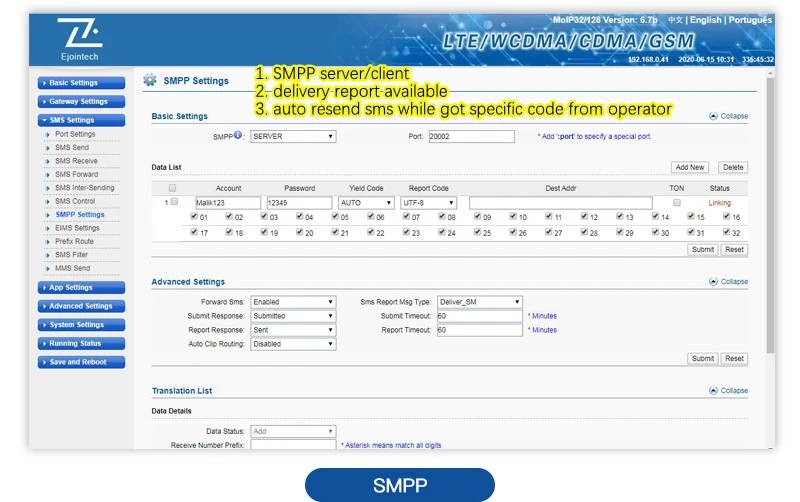Switch language to Português
Viewport: 800px width, 502px height.
pyautogui.click(x=750, y=20)
